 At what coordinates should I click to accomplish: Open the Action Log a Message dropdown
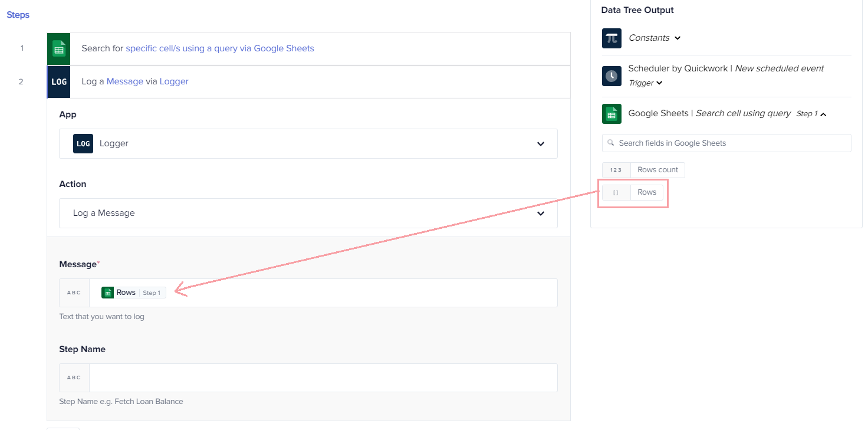[308, 213]
